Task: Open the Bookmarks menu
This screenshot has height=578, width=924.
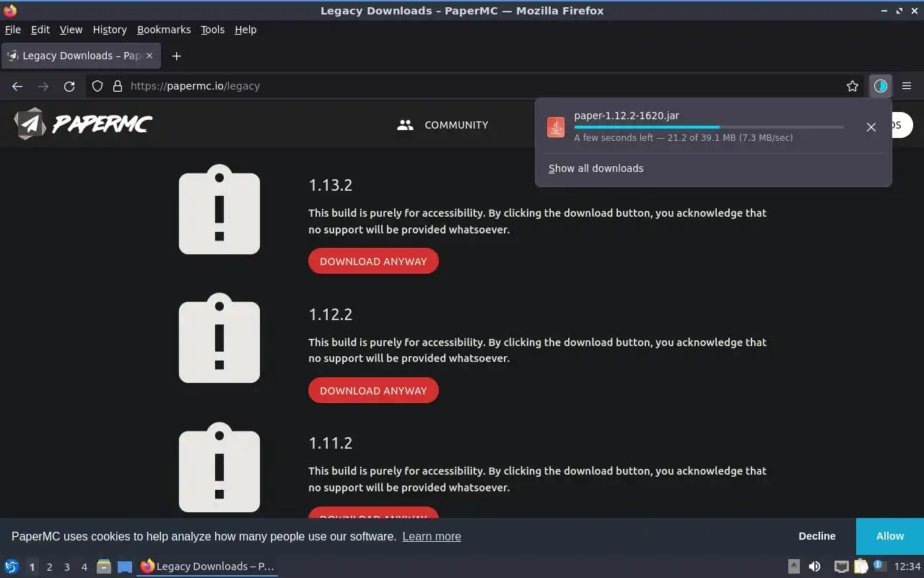Action: 164,30
